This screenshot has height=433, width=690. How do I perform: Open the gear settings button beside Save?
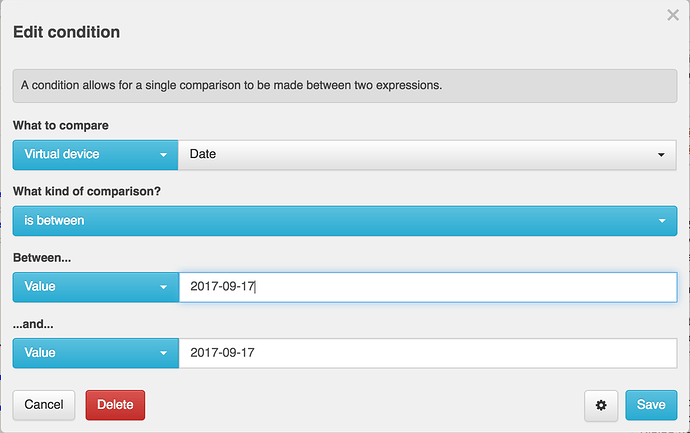point(601,405)
